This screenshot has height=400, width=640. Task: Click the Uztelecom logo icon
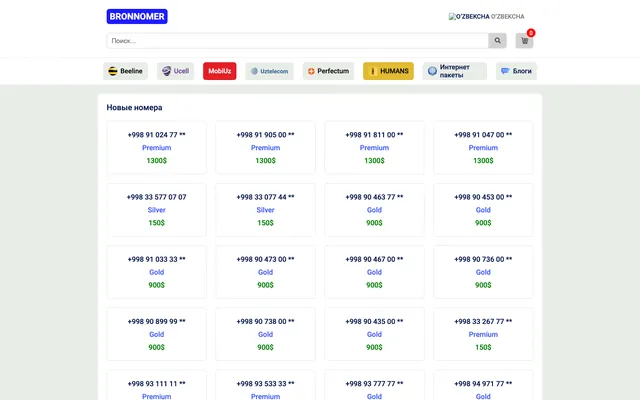click(254, 71)
